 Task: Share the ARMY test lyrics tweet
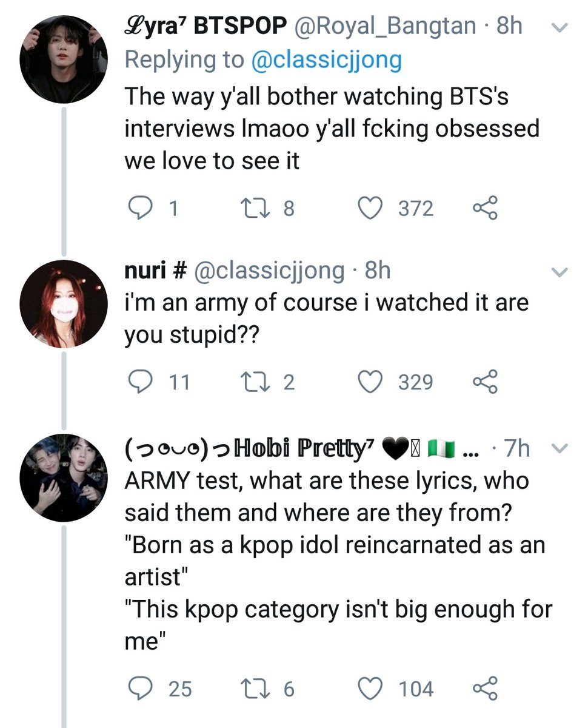pyautogui.click(x=485, y=689)
